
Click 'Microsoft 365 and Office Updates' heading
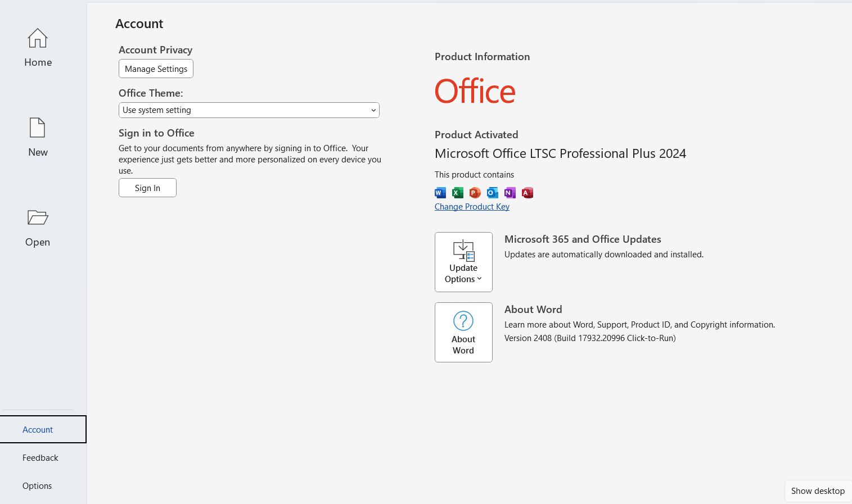(583, 239)
